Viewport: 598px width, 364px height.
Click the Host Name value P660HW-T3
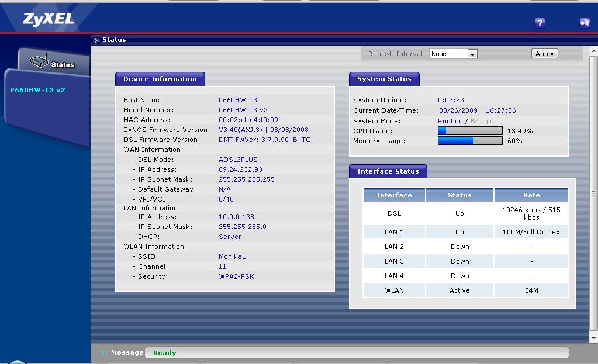(x=237, y=100)
